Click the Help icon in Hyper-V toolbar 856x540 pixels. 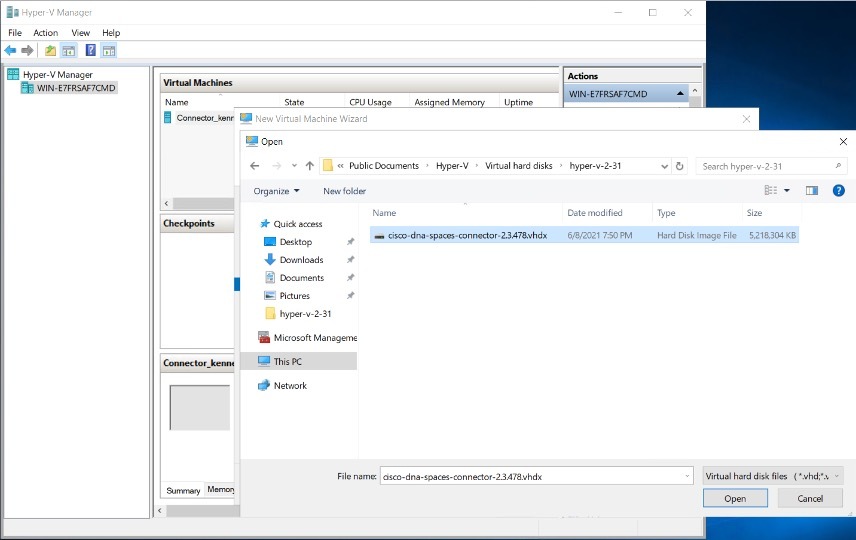point(90,51)
